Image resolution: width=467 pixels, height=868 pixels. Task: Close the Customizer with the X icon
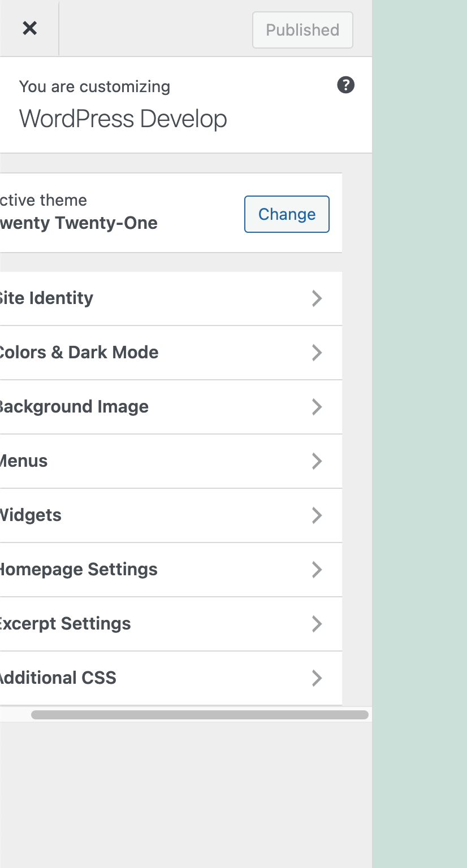[x=29, y=28]
